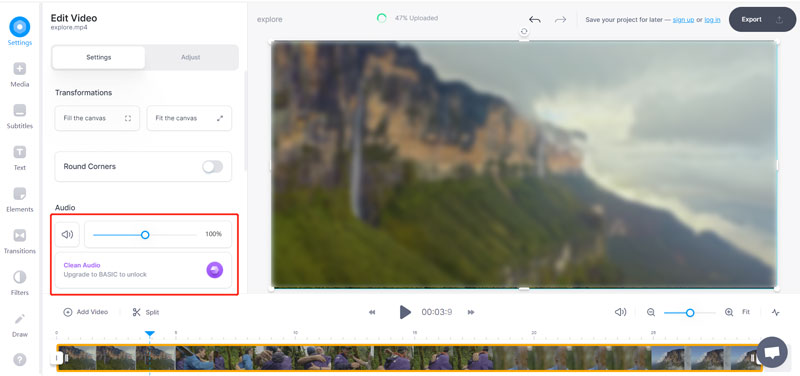Screen dimensions: 800x376
Task: Click the 100% volume value
Action: point(213,234)
